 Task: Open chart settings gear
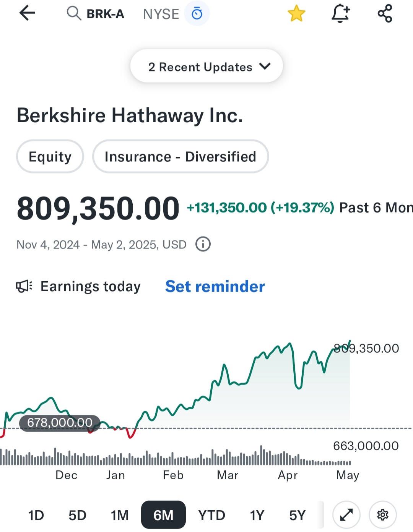tap(382, 515)
